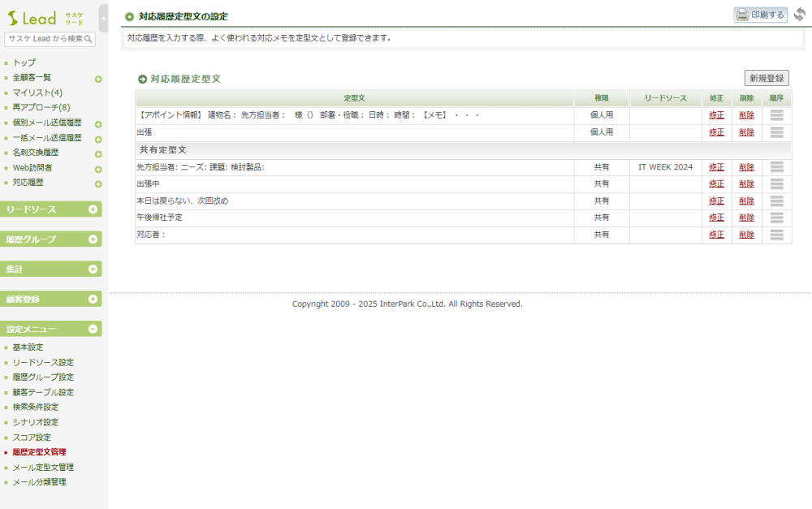
Task: Open メール定型文管理 in the settings menu
Action: coord(43,468)
